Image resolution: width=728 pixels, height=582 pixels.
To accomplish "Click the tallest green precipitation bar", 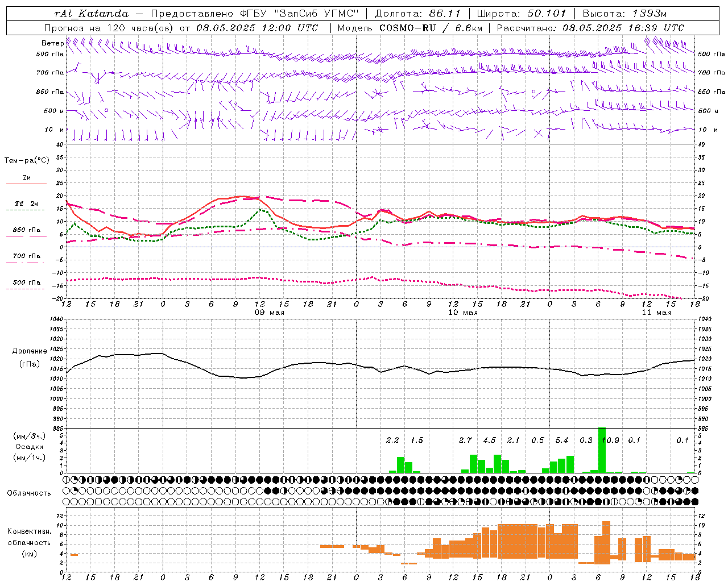I will (x=602, y=450).
